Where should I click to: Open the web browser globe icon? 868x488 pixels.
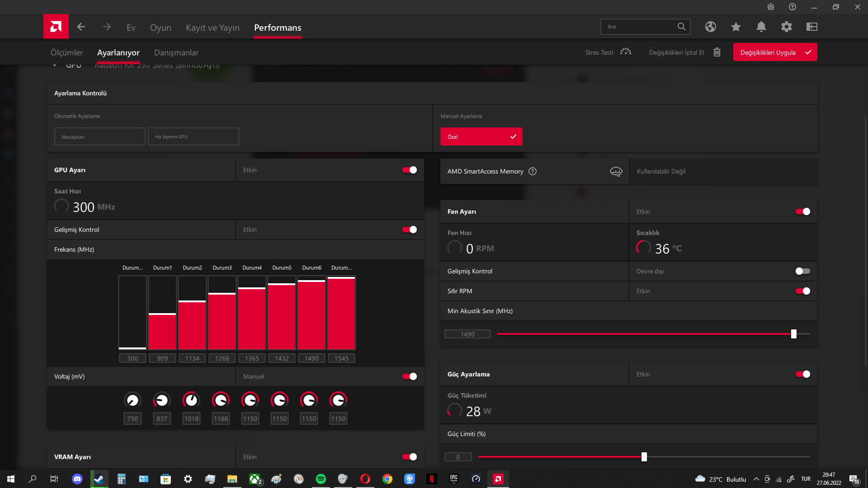[x=710, y=27]
